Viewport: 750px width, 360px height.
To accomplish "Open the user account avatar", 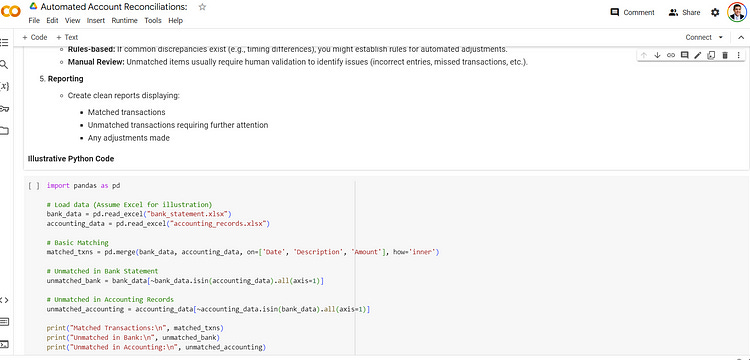I will click(x=737, y=12).
